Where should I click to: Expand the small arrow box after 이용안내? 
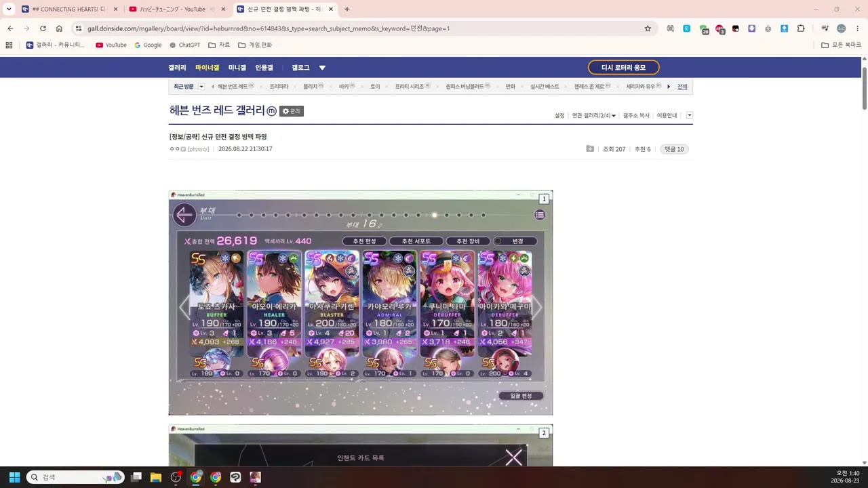689,115
